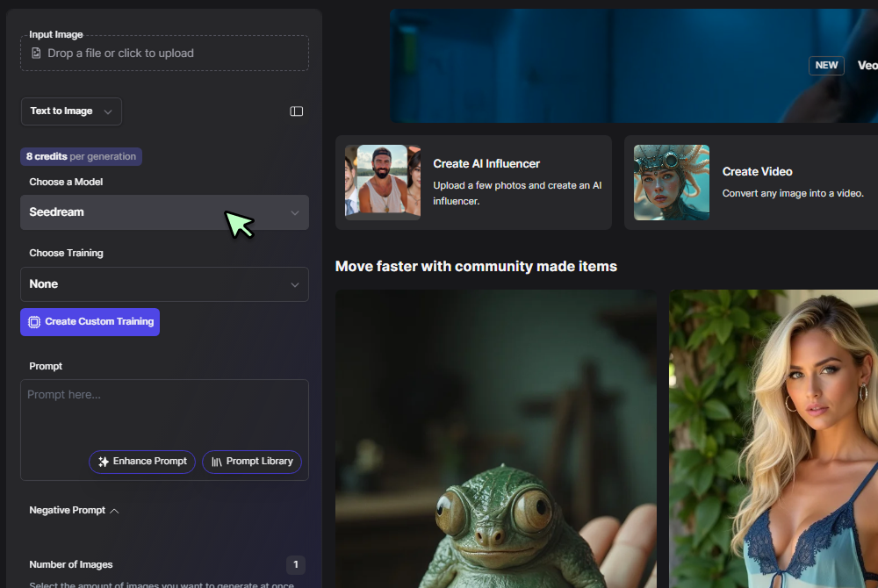Expand the Seedream model dropdown

pos(164,212)
